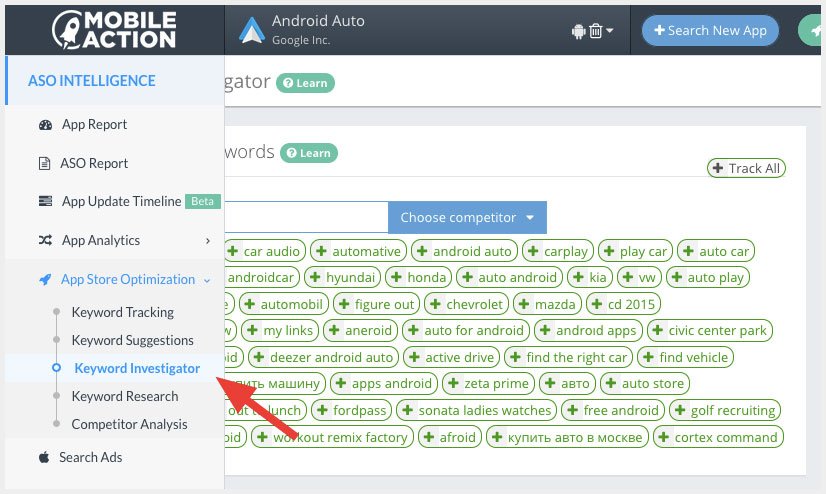Click Search New App button
Viewport: 826px width, 494px height.
[710, 31]
